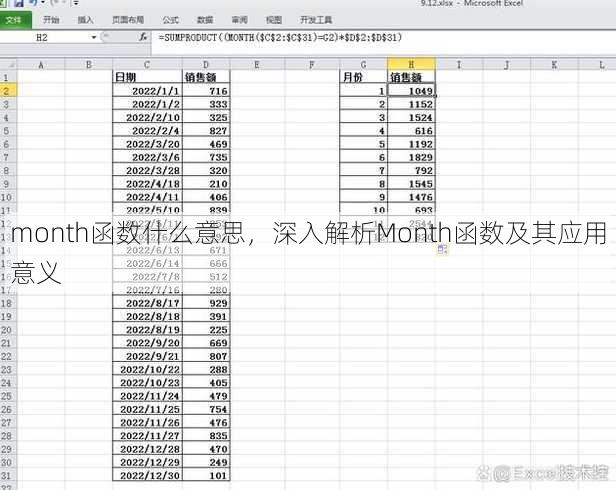Select active cell H2 showing 1049
Viewport: 616px width, 490px height.
(x=411, y=91)
